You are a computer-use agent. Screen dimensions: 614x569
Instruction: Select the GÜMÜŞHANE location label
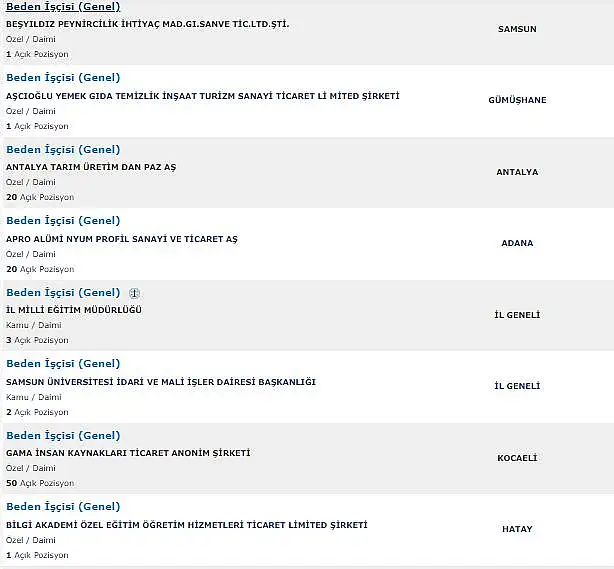[x=517, y=100]
